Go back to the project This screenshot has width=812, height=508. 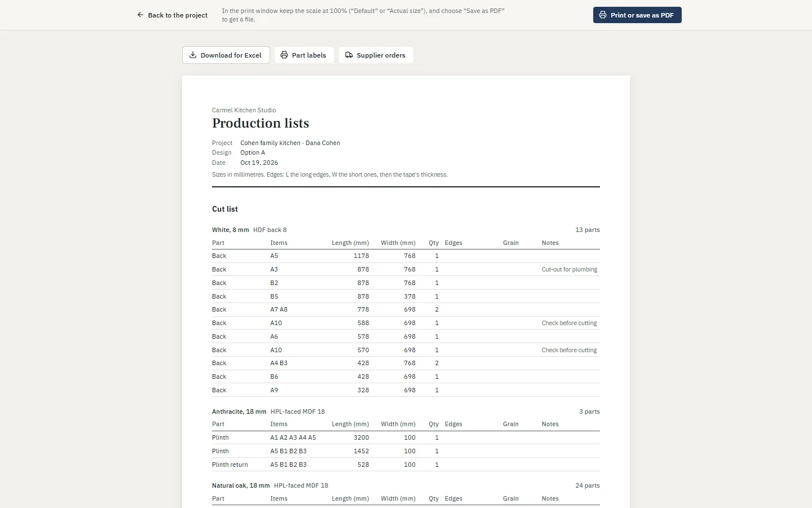(x=172, y=15)
